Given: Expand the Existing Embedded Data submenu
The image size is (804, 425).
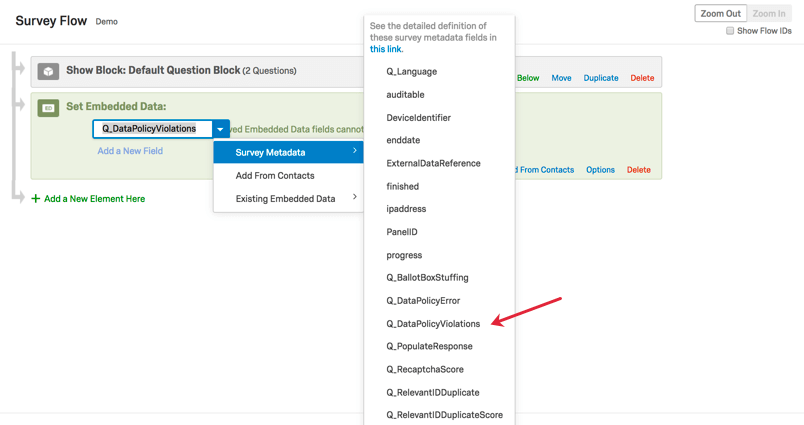Looking at the screenshot, I should pyautogui.click(x=288, y=198).
